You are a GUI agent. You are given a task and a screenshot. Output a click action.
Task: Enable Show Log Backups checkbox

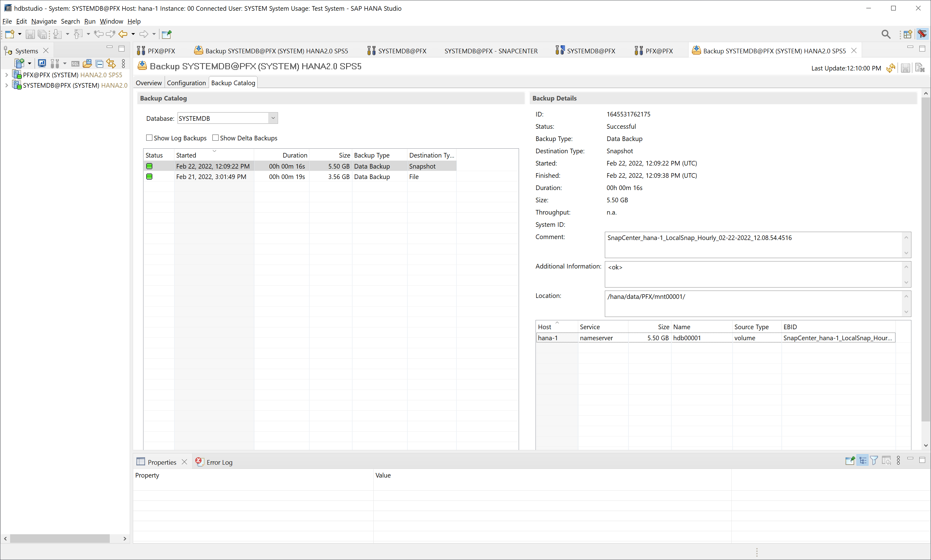(x=149, y=138)
